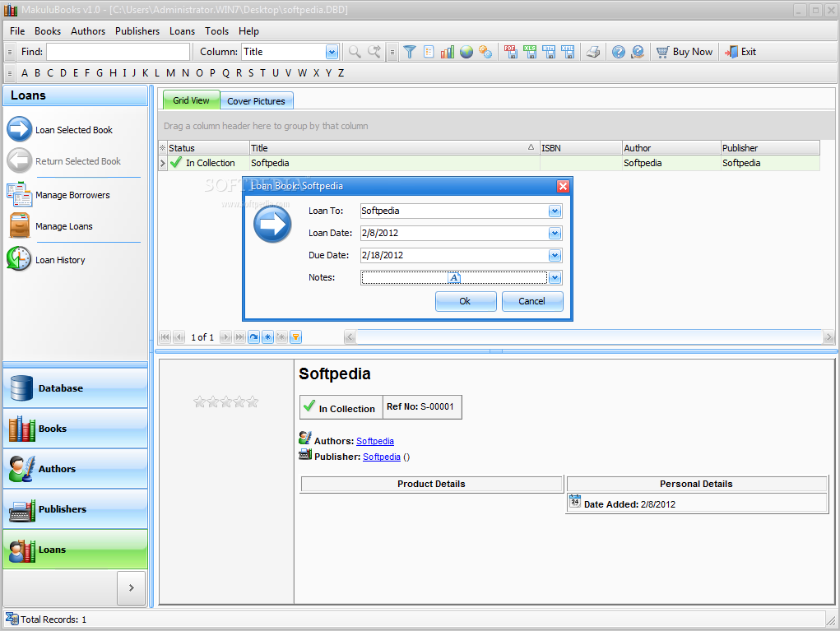Expand the navigation pane chevron button
Screen dimensions: 840x631
[132, 587]
